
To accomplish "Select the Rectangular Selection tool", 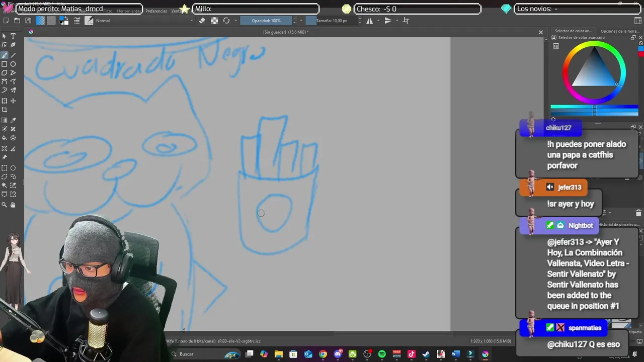I will click(5, 168).
